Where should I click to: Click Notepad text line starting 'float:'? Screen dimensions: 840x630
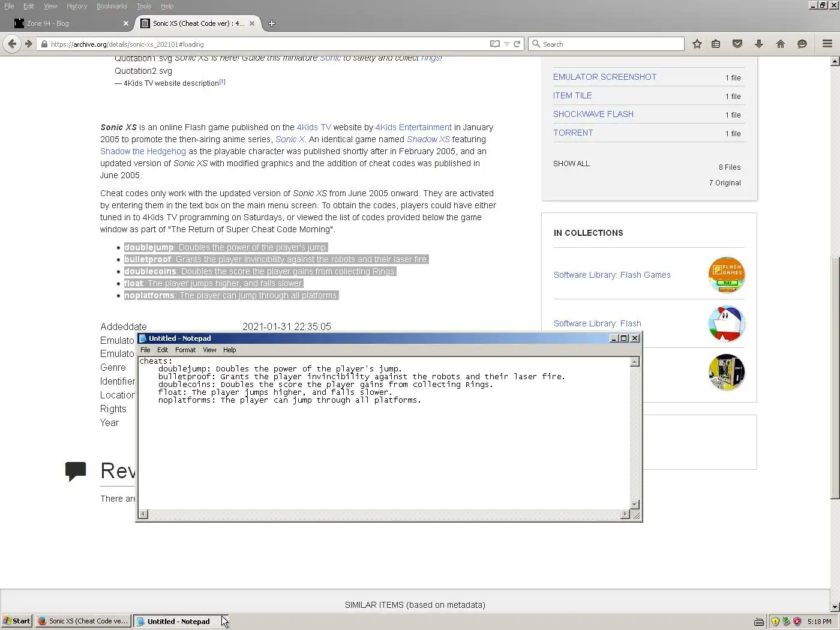(275, 392)
